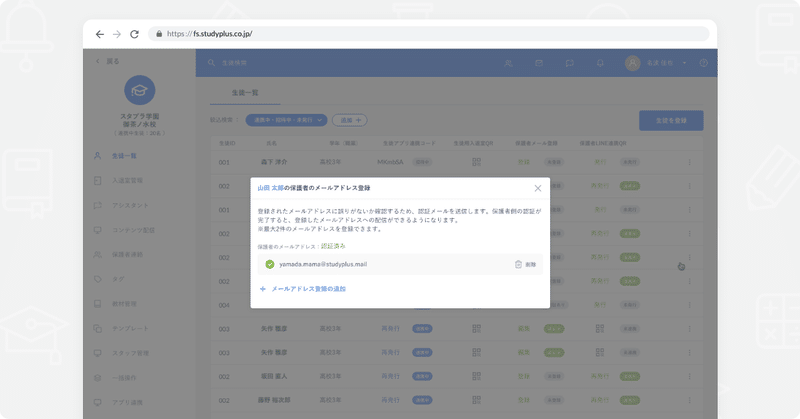This screenshot has width=800, height=419.
Task: Click the 追加 + filter button
Action: click(349, 120)
